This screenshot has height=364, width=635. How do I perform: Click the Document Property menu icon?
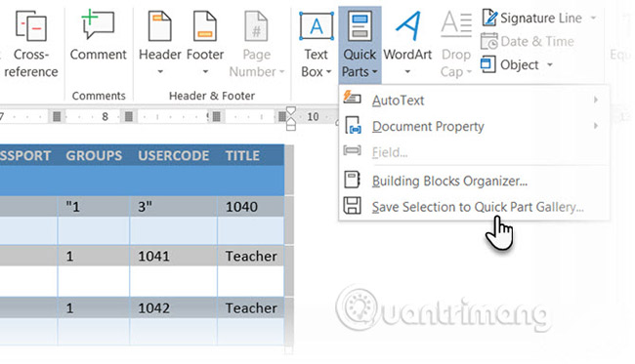pyautogui.click(x=353, y=125)
